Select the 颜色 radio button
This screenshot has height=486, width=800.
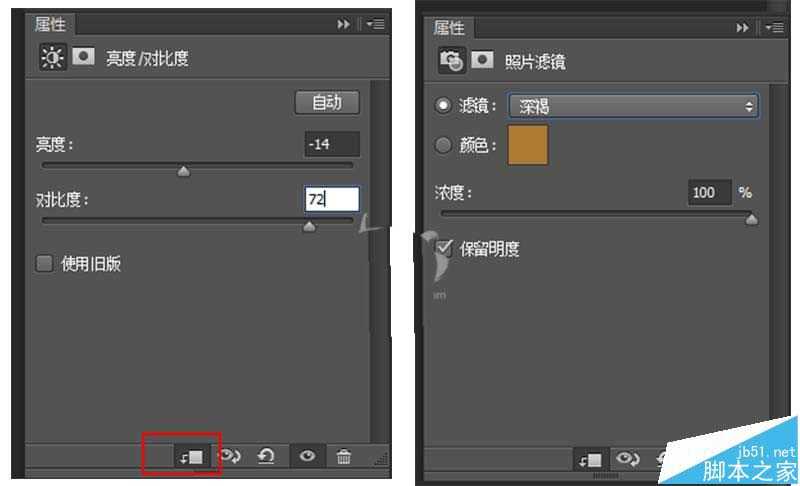(444, 145)
